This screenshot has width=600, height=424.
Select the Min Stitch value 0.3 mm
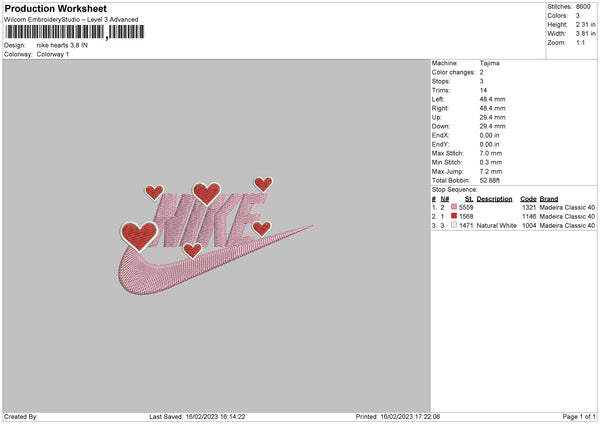click(491, 163)
